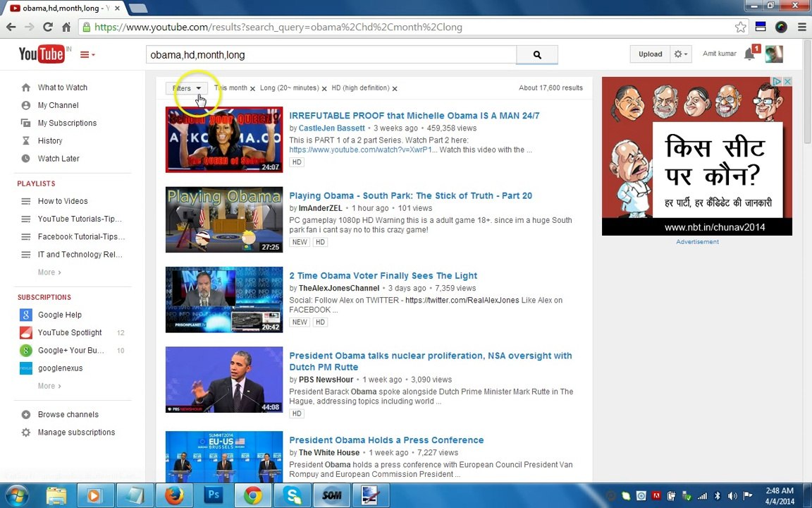Close the obama,hd,month,long tab
This screenshot has height=508, width=812.
[118, 8]
